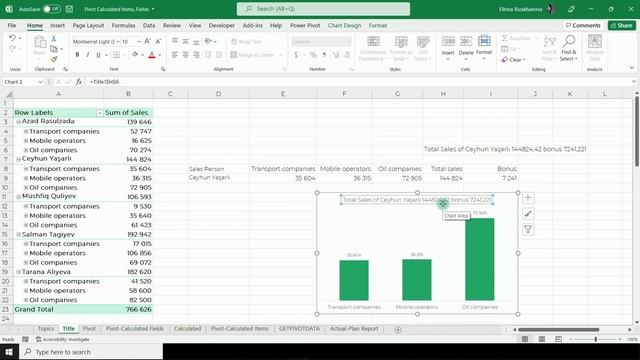
Task: Click the Format Painter brush icon
Action: pyautogui.click(x=54, y=59)
